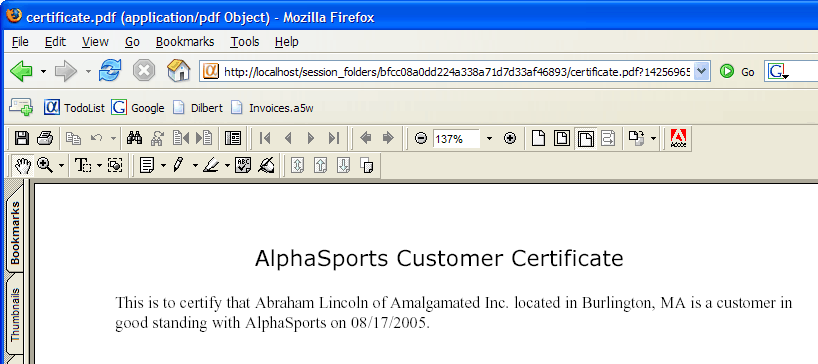Open the Tools menu

(245, 42)
